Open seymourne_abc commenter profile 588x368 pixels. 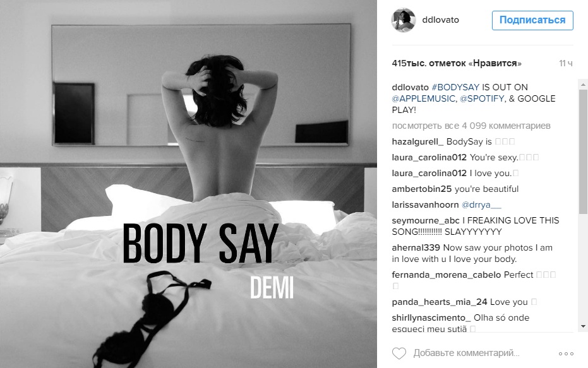426,220
